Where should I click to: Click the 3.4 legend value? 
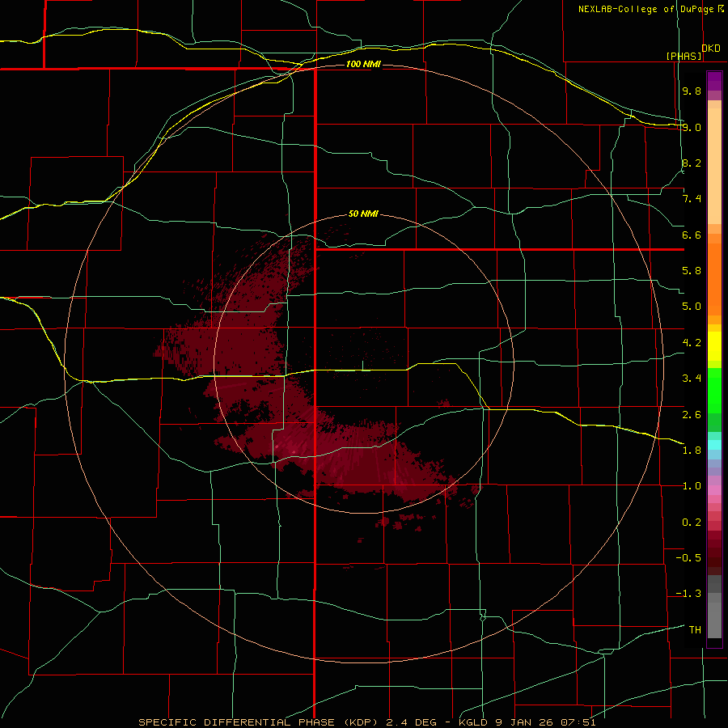click(x=692, y=379)
